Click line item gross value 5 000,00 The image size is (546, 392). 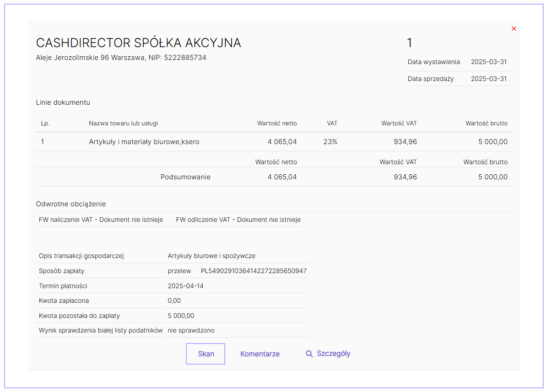(x=493, y=142)
